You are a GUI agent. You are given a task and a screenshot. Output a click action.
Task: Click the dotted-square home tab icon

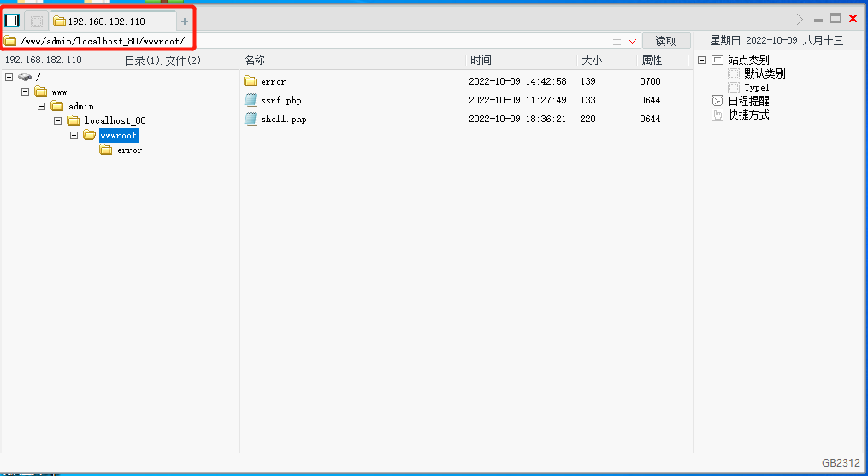tap(37, 21)
